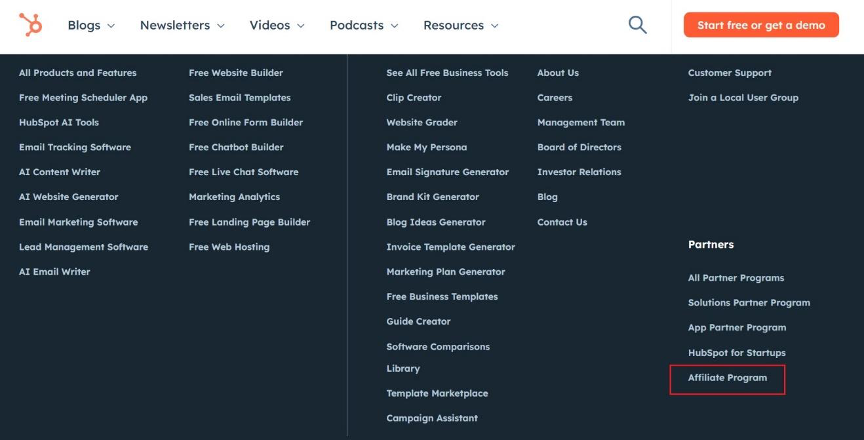The width and height of the screenshot is (864, 440).
Task: Click Solutions Partner Program link
Action: (749, 303)
